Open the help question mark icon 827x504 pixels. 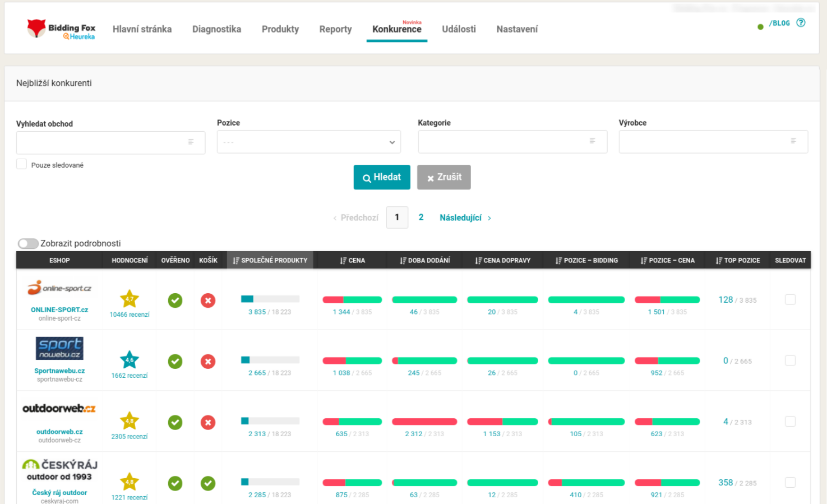(801, 23)
